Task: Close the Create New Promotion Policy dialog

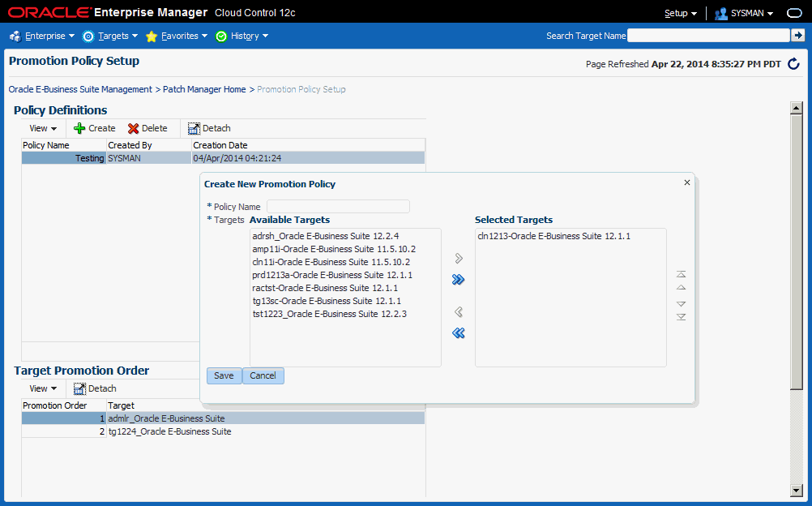Action: click(x=687, y=182)
